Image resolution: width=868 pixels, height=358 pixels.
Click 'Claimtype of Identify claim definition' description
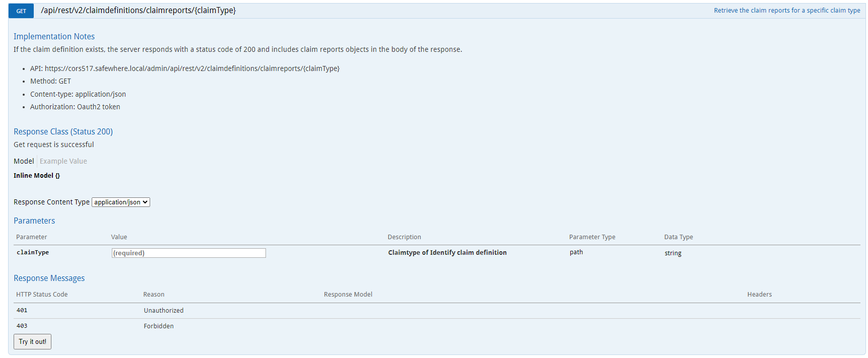(x=447, y=253)
